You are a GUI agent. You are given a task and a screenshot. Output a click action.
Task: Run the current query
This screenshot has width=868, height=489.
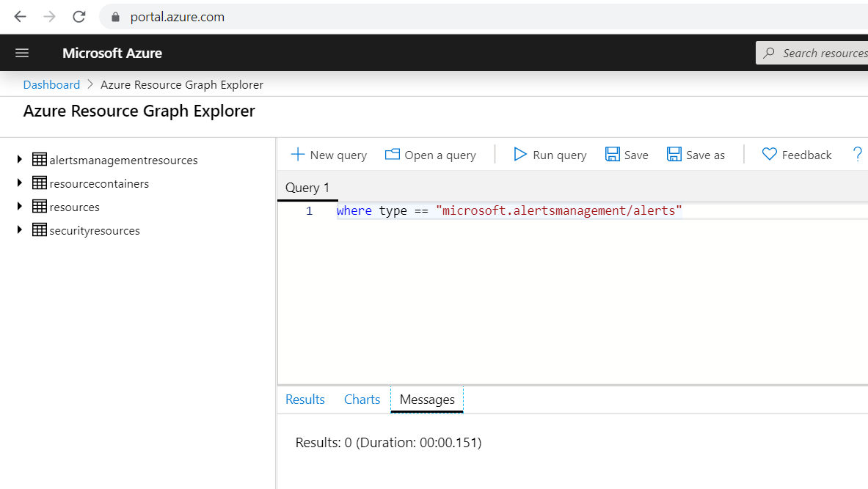550,155
